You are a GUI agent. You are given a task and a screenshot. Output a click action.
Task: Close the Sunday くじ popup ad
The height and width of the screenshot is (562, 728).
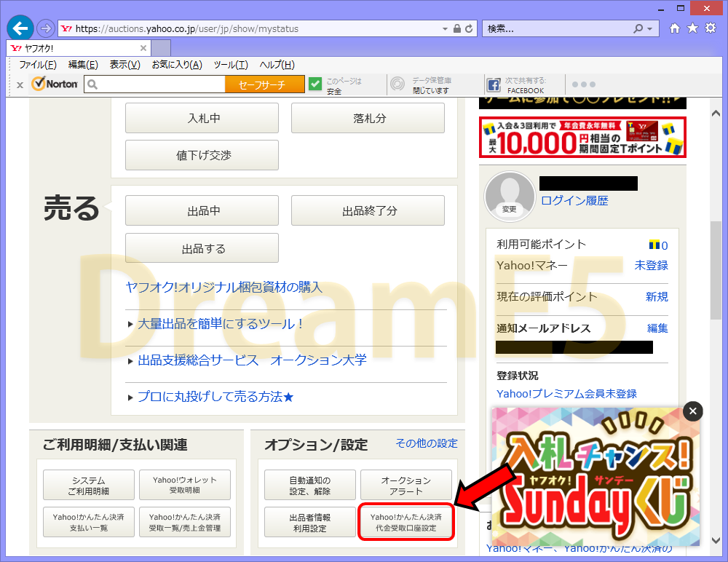point(693,411)
